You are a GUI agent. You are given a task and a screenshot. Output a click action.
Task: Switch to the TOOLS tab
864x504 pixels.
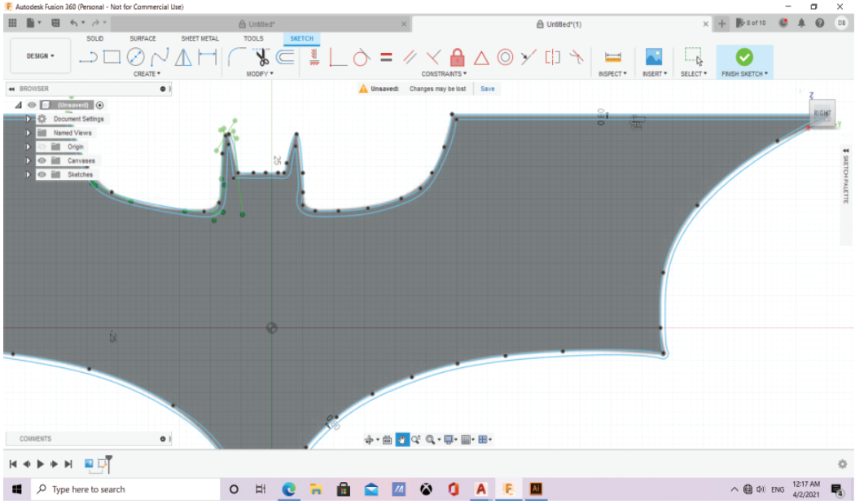253,38
